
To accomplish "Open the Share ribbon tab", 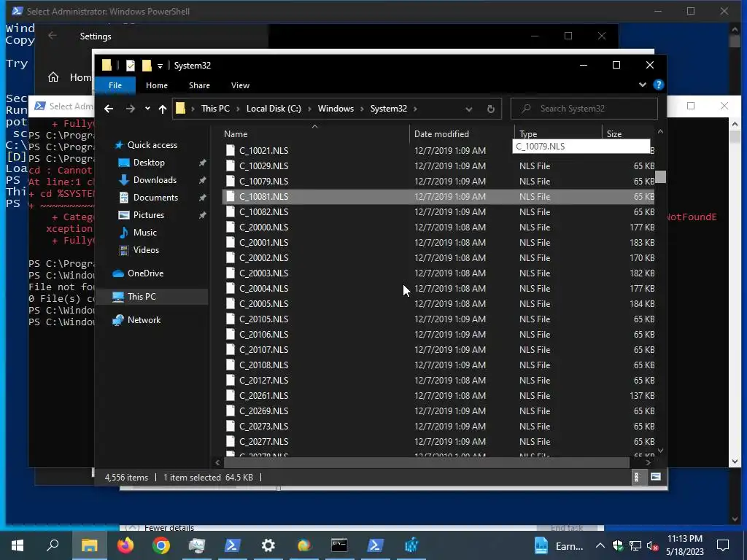I will (199, 85).
